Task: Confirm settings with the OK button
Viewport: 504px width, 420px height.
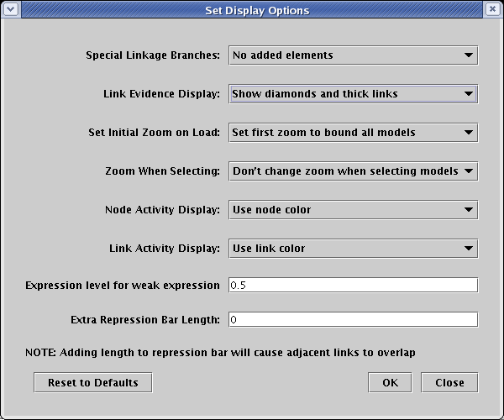Action: [x=390, y=382]
